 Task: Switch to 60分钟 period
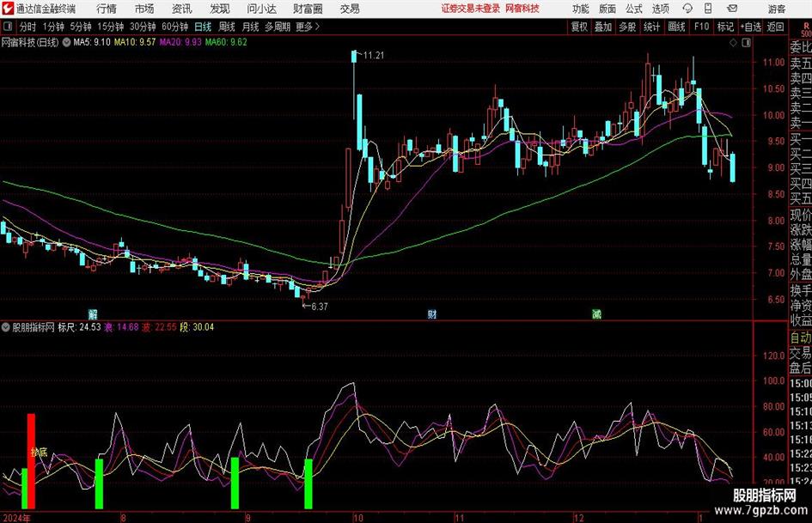coord(175,27)
